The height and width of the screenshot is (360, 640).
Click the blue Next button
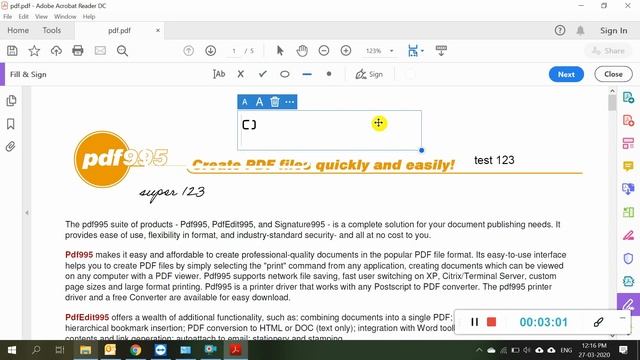(566, 74)
